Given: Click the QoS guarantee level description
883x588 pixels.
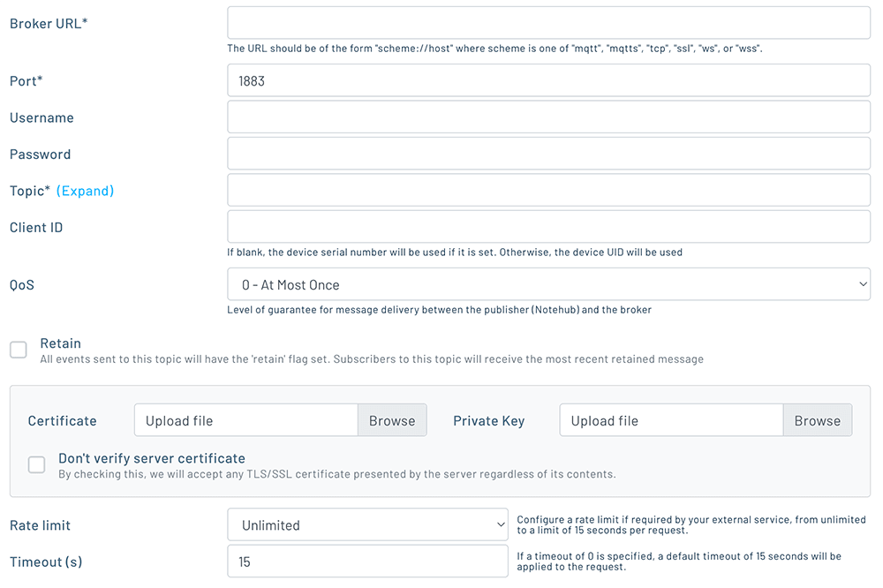Looking at the screenshot, I should point(439,310).
